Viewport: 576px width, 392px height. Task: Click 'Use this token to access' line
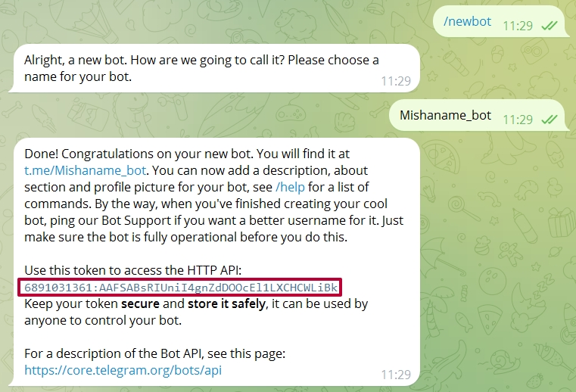133,270
